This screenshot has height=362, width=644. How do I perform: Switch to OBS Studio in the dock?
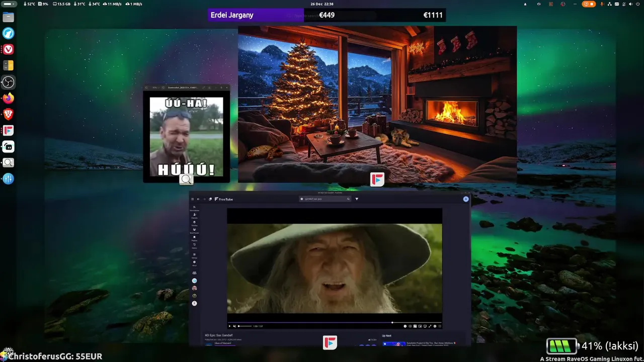pos(8,82)
